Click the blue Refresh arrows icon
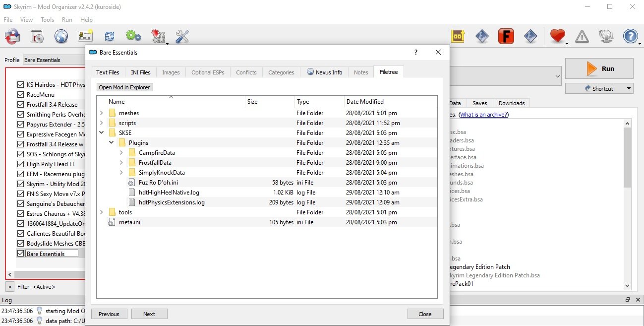This screenshot has width=644, height=326. (110, 36)
